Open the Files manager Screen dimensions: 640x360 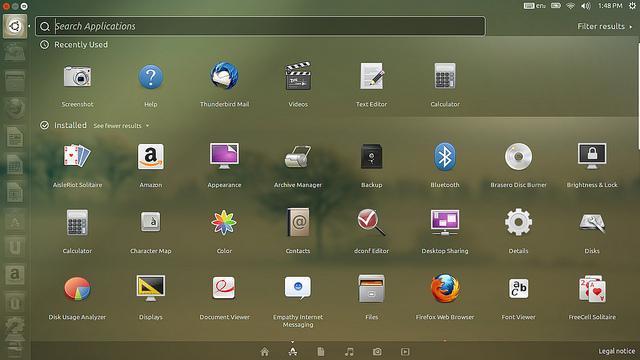[371, 289]
